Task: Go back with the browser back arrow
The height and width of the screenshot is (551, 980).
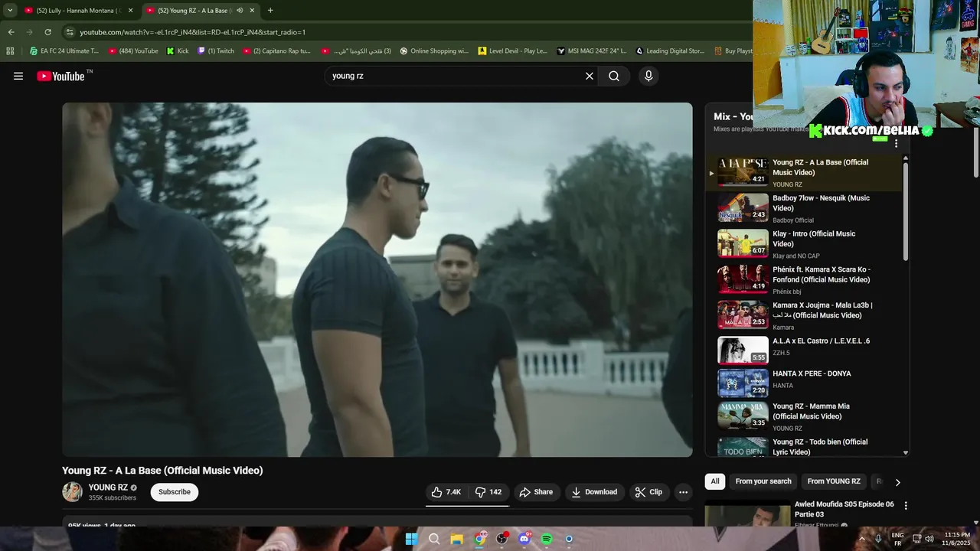Action: point(11,32)
